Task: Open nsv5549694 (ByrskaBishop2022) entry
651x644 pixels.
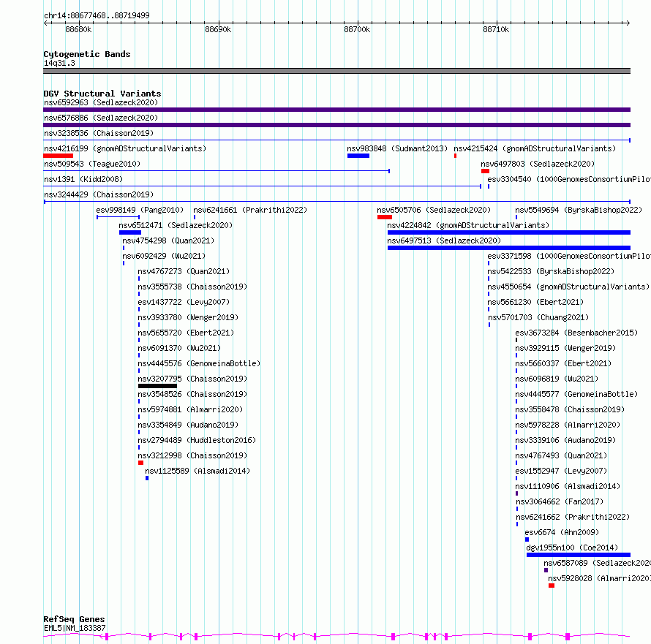Action: [x=579, y=210]
